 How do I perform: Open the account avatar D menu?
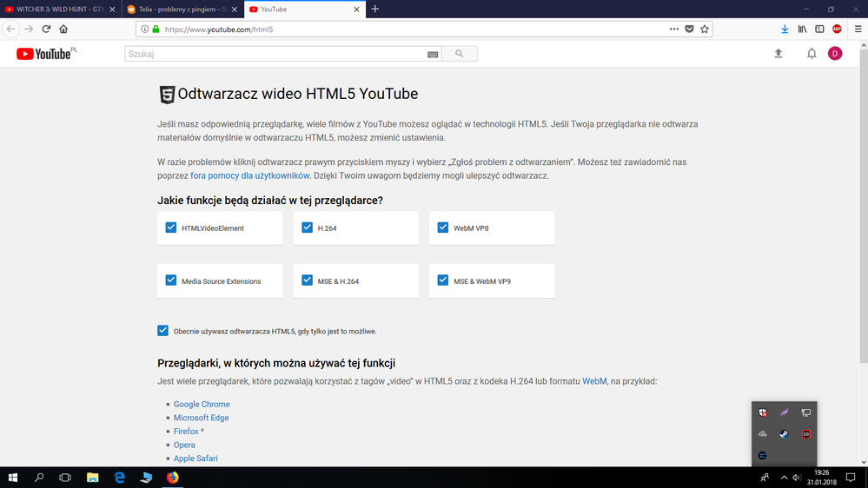835,54
